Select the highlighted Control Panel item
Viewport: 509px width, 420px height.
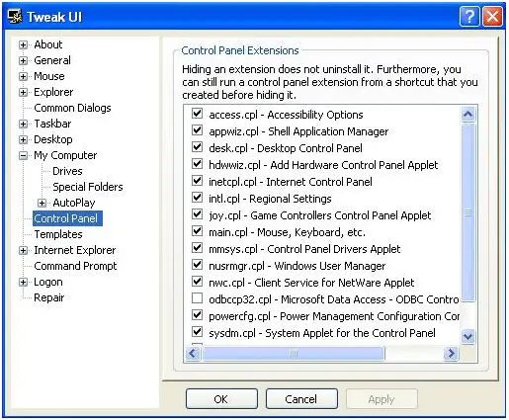67,218
